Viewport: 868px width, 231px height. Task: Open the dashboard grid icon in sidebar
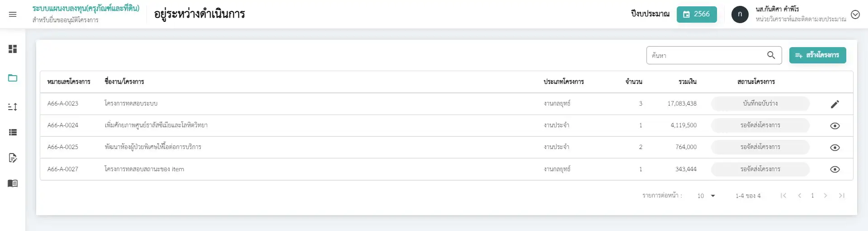point(13,49)
